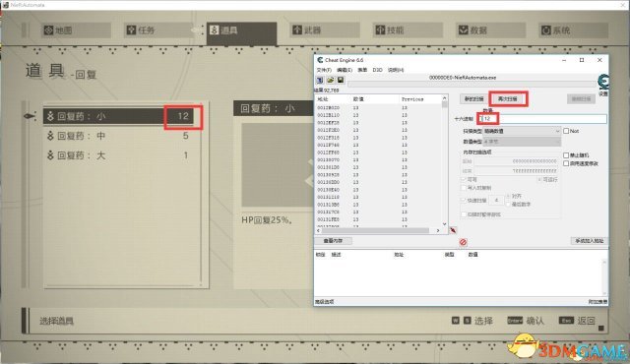
Task: Open the 文件(F) file menu
Action: [x=324, y=70]
